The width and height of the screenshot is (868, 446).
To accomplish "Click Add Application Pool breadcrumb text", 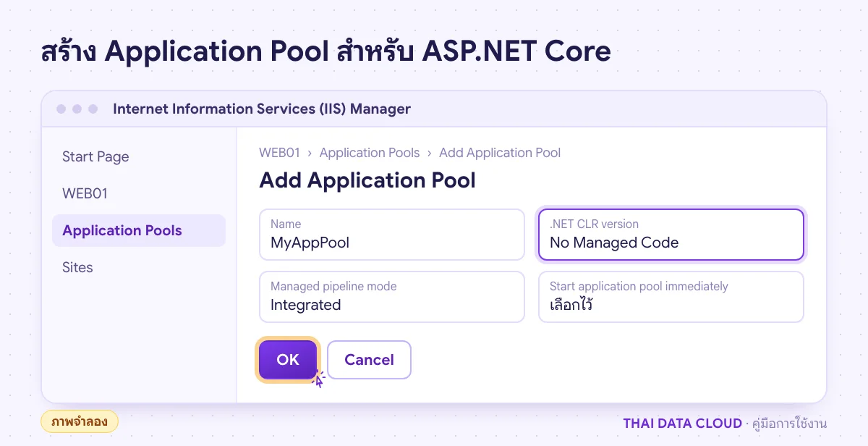I will point(500,153).
